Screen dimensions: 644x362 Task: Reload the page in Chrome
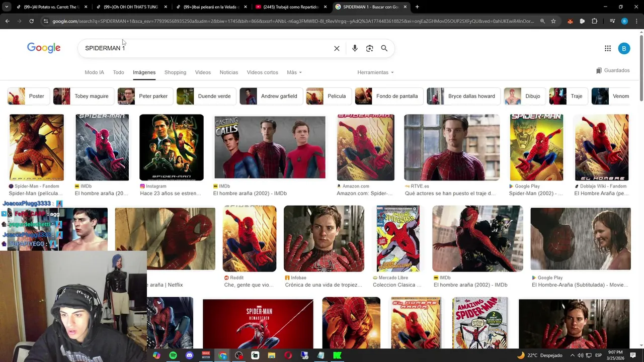tap(31, 21)
